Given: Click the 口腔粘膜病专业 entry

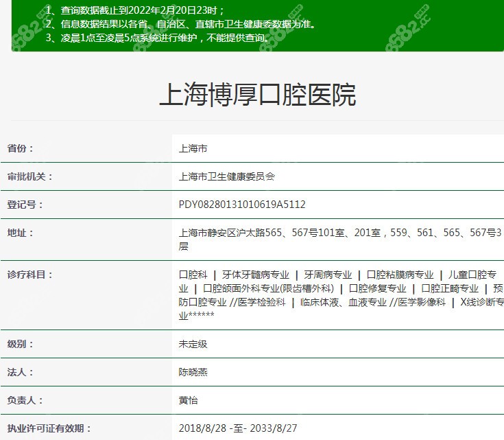Looking at the screenshot, I should coord(400,275).
